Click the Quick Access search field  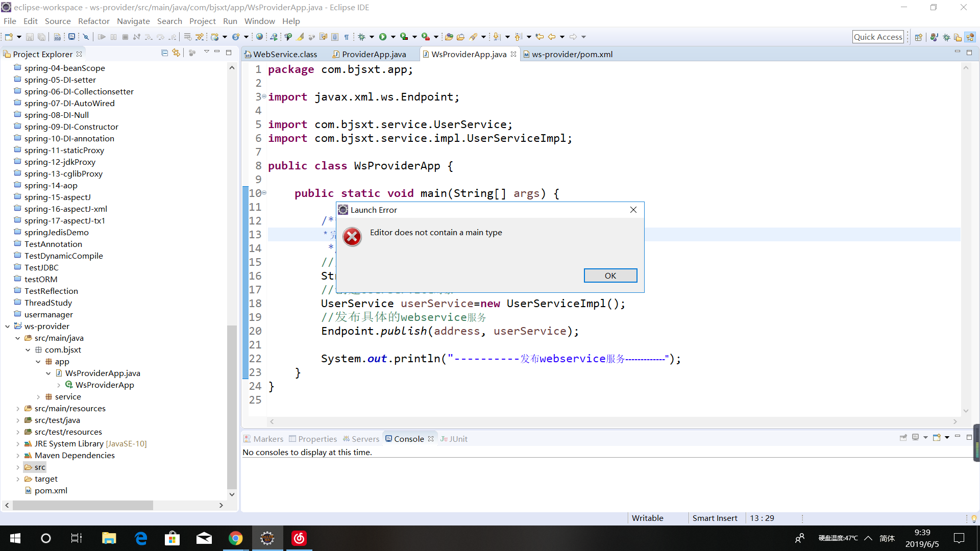878,37
